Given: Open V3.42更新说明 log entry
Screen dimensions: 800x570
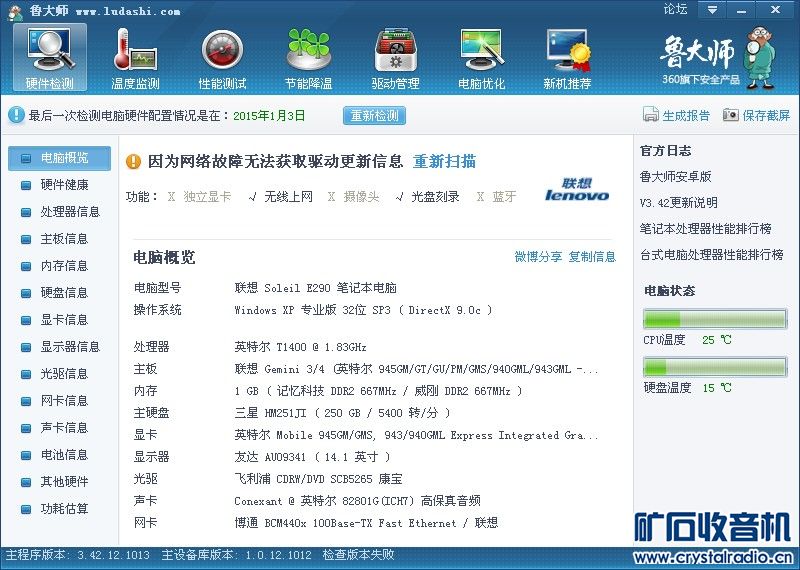Looking at the screenshot, I should pos(679,203).
